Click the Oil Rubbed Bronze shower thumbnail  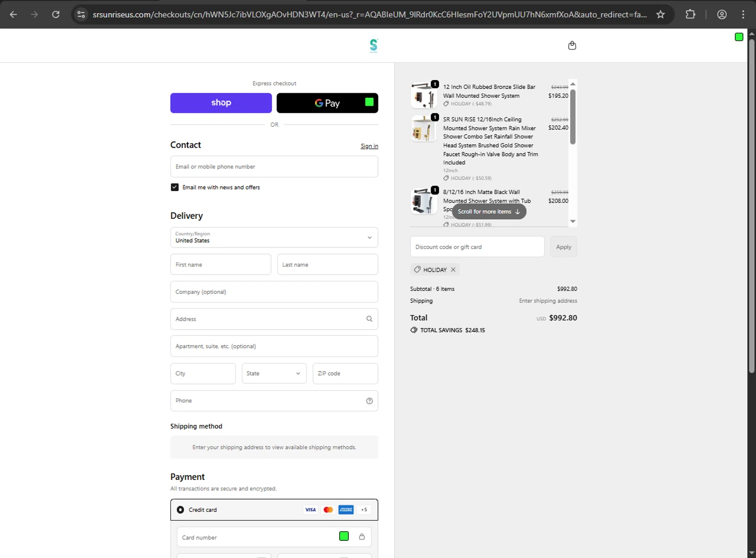point(424,95)
